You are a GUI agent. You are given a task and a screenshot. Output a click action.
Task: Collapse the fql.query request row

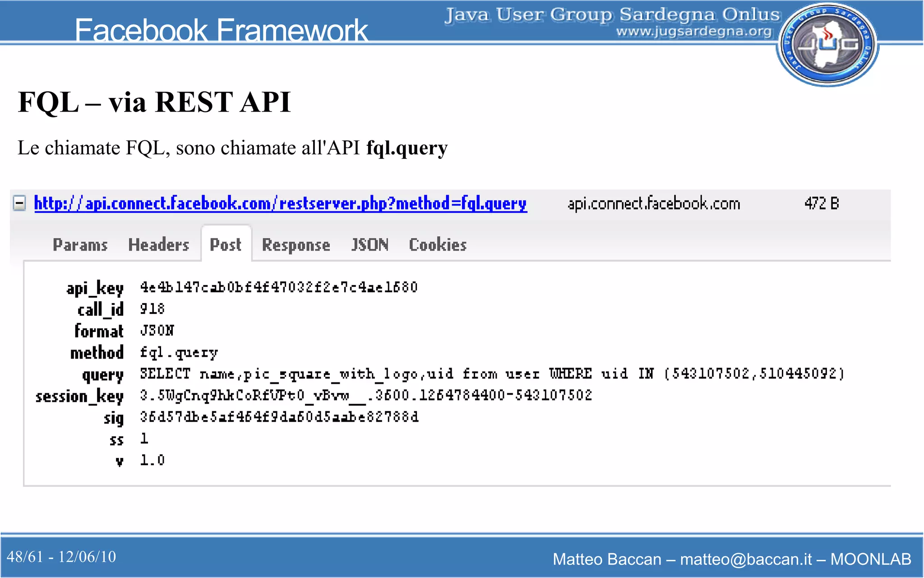[x=19, y=203]
